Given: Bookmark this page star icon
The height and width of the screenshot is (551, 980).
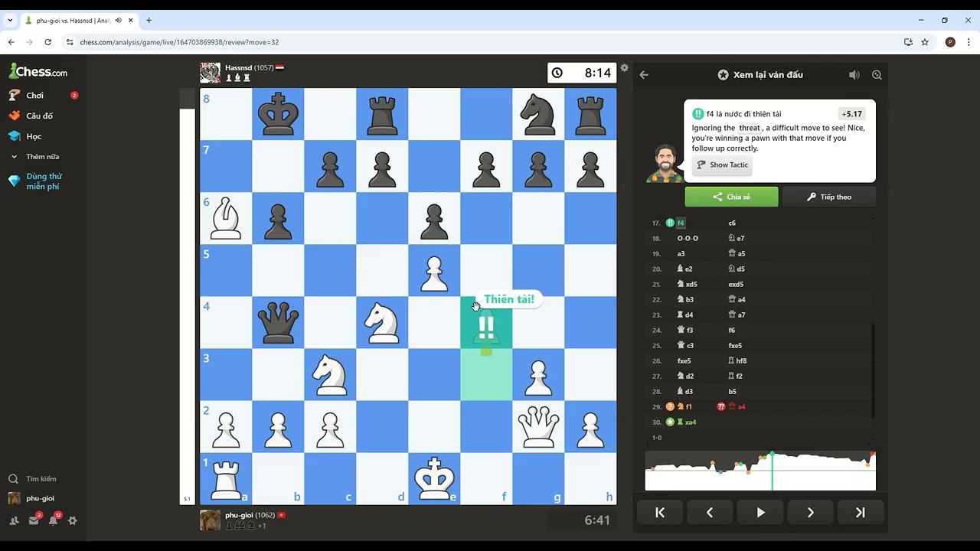Looking at the screenshot, I should [925, 42].
